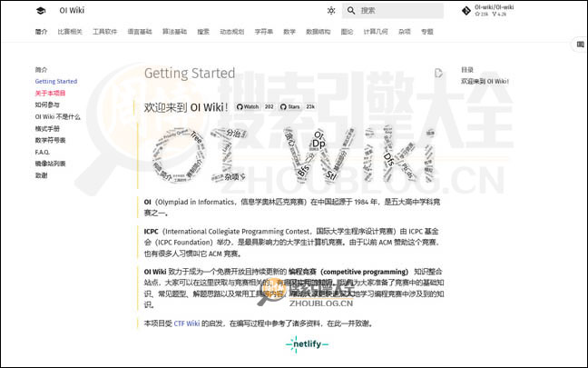
Task: Select the 字符串 navigation tab
Action: [264, 32]
